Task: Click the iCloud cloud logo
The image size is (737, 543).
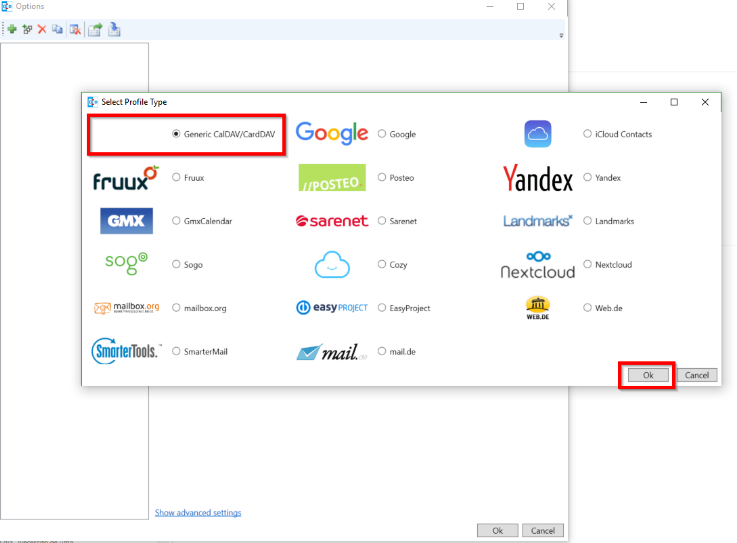Action: (x=538, y=134)
